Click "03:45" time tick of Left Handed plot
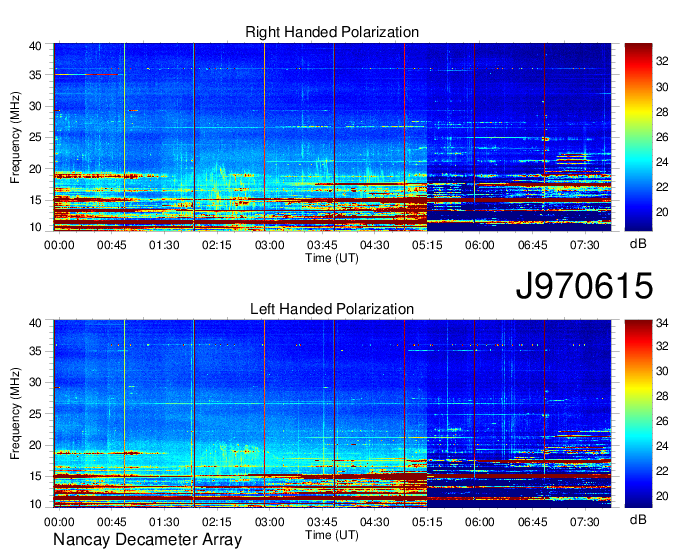 click(322, 522)
